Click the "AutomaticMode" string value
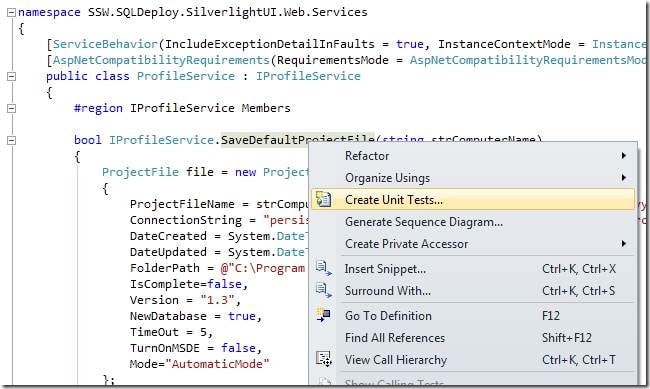The height and width of the screenshot is (389, 650). [217, 364]
